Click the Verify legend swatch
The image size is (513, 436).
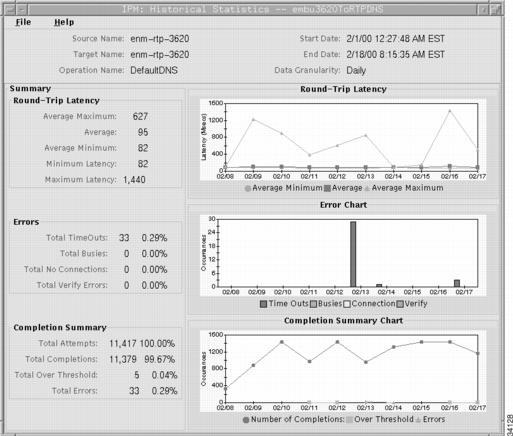(x=400, y=304)
